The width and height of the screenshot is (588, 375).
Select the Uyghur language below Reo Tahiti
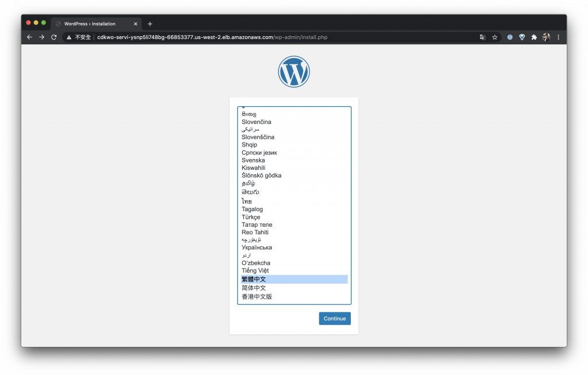click(x=294, y=239)
